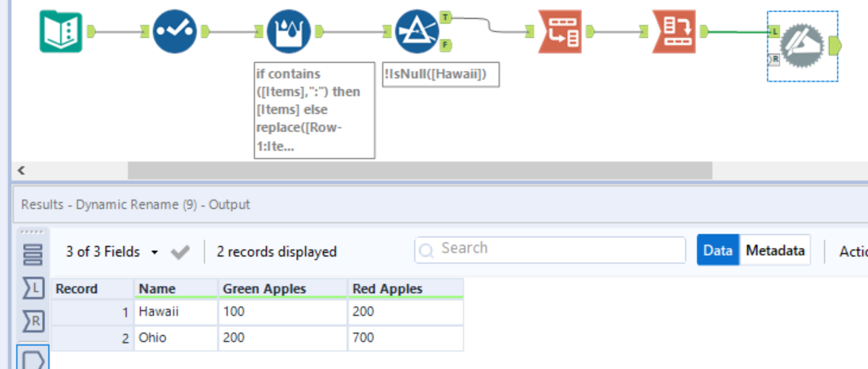
Task: Show the output anchor results
Action: pos(33,358)
